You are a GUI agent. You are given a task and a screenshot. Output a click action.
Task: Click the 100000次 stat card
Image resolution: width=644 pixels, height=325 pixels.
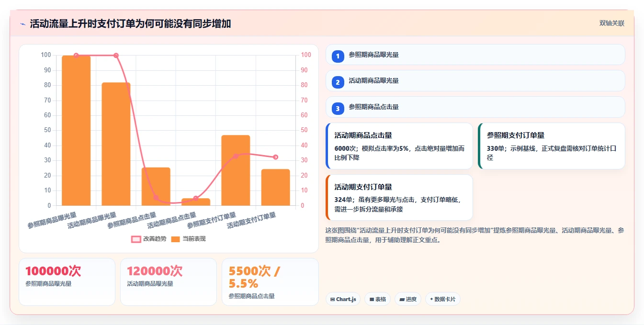tap(67, 282)
